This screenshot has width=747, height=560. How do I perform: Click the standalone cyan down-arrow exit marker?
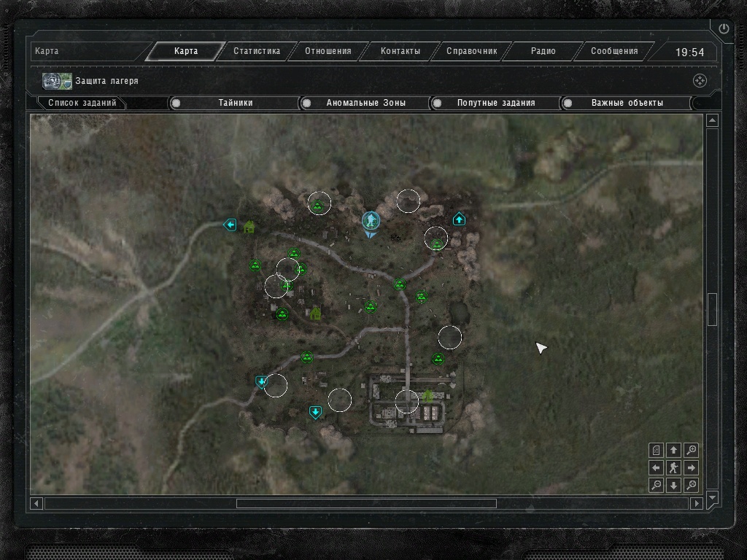click(315, 413)
